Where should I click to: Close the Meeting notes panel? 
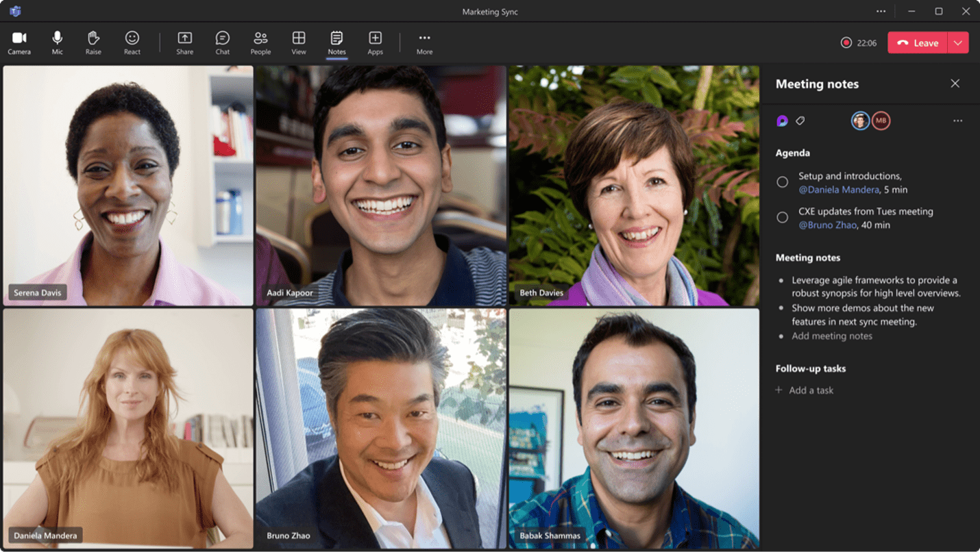click(x=955, y=84)
